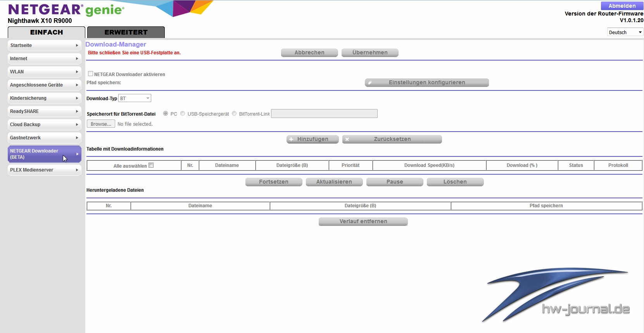Select the USB-Speichergerät radio button

click(x=183, y=114)
